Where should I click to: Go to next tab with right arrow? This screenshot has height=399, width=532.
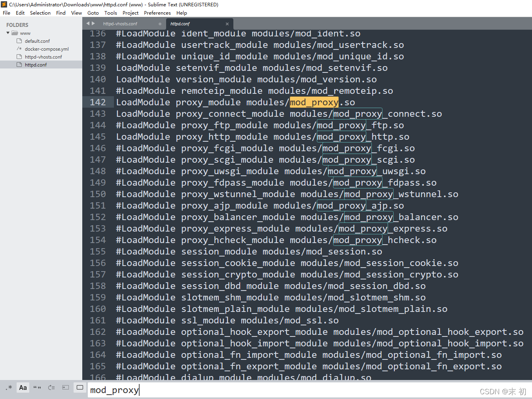point(93,23)
